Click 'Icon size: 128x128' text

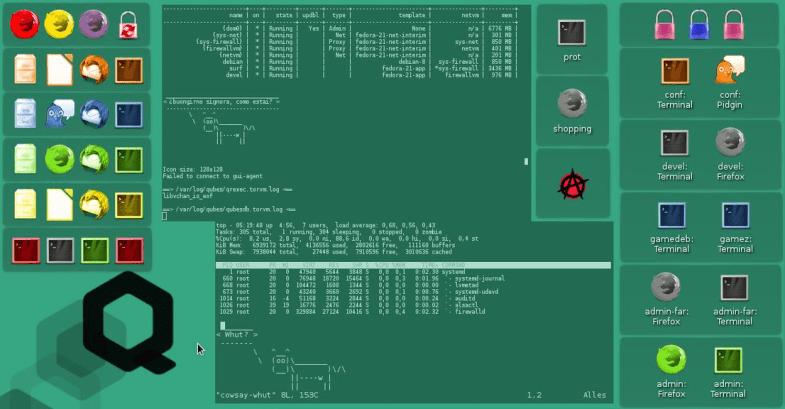pos(193,170)
